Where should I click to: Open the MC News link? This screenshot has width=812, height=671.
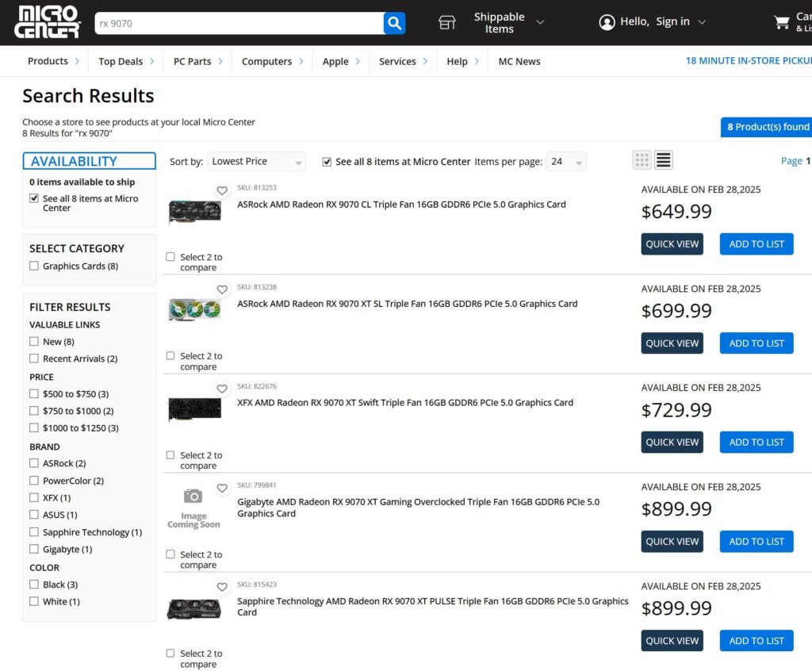519,61
